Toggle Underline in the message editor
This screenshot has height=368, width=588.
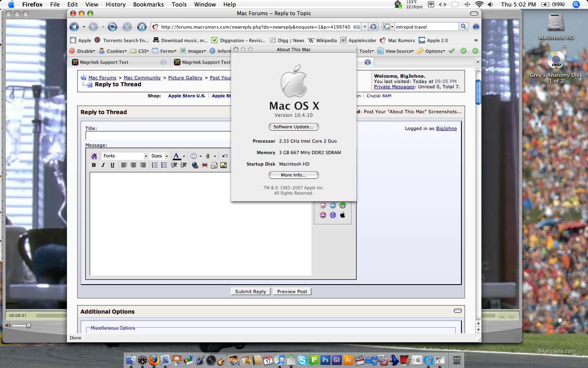[x=112, y=165]
